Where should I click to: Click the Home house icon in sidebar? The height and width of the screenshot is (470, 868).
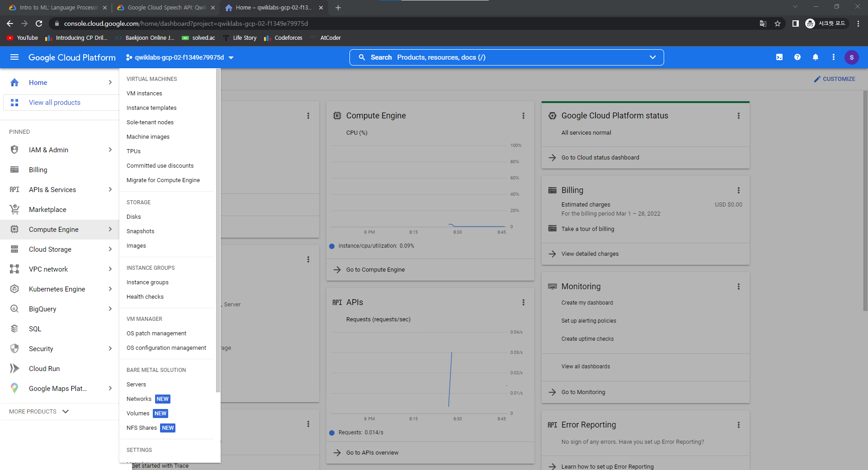point(14,82)
